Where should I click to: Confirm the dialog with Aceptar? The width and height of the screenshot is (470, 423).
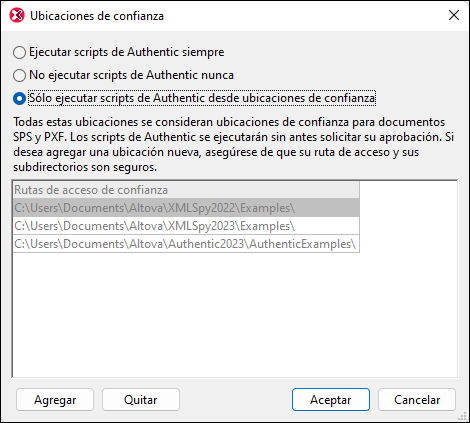coord(331,400)
